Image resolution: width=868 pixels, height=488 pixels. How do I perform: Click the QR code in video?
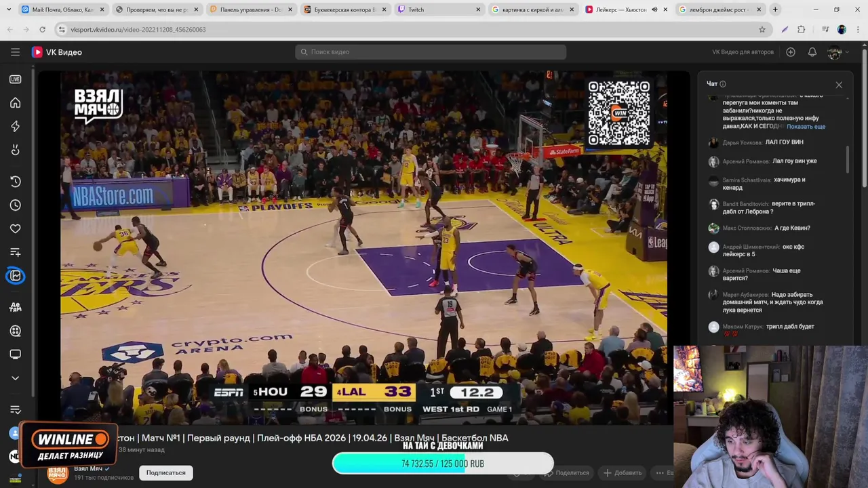tap(618, 113)
